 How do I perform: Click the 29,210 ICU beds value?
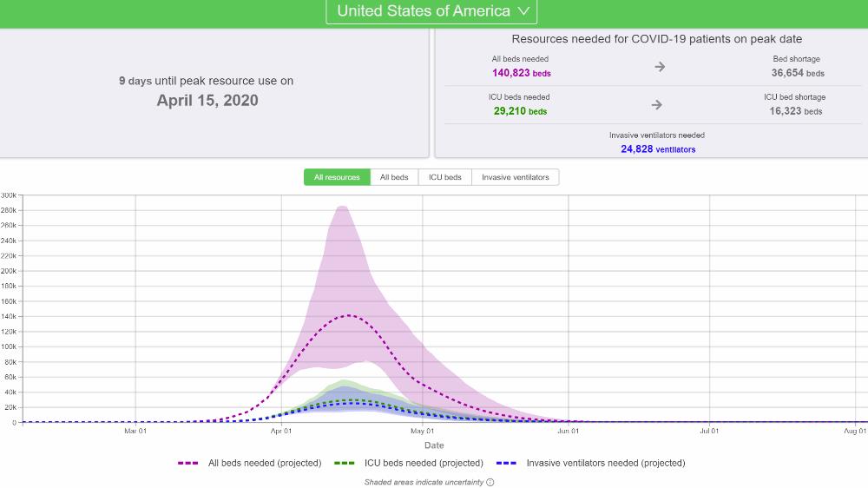[521, 112]
